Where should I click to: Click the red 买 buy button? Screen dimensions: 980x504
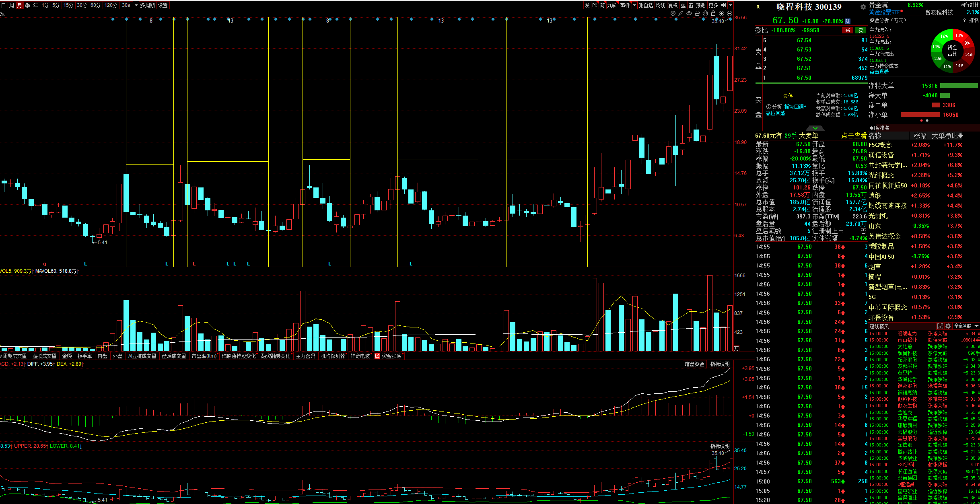pyautogui.click(x=848, y=30)
